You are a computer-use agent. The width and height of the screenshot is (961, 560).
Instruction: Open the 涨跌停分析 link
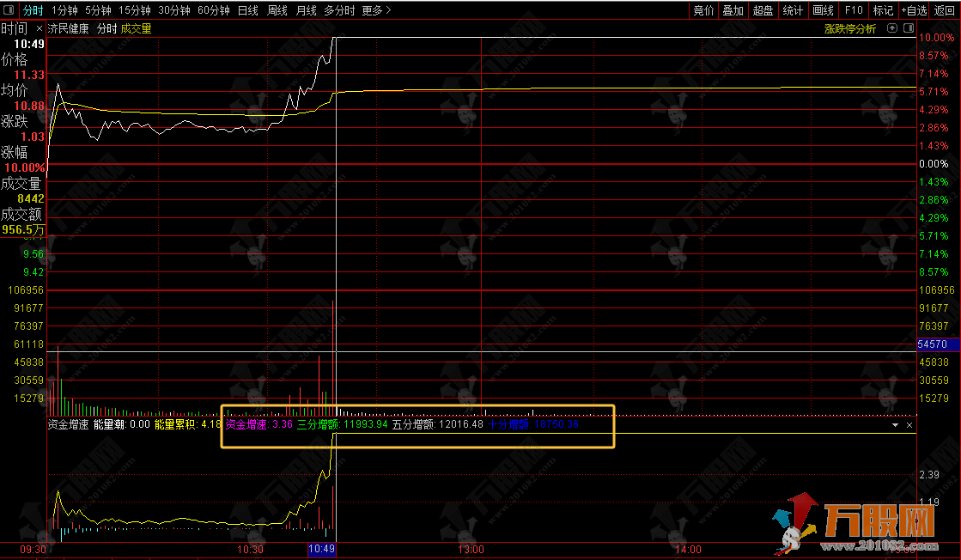tap(850, 28)
